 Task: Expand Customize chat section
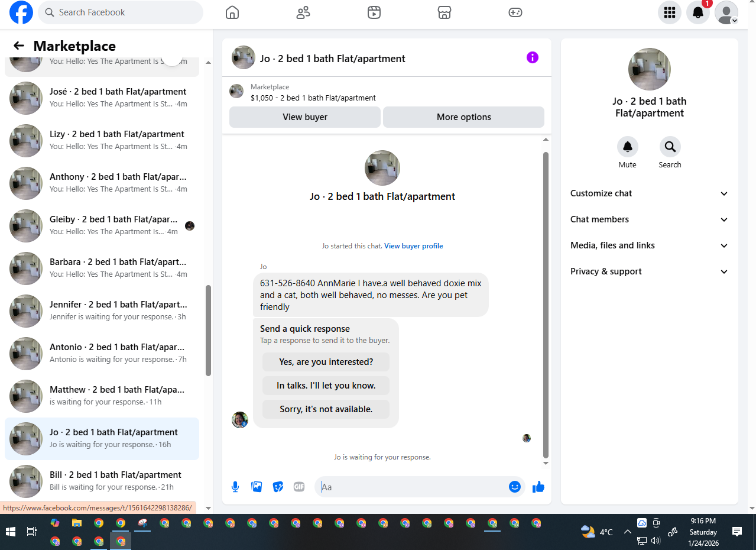click(649, 193)
